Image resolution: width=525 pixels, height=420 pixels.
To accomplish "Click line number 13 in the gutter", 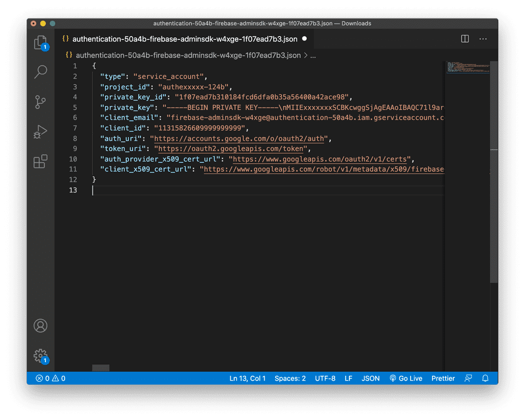I will tap(73, 190).
